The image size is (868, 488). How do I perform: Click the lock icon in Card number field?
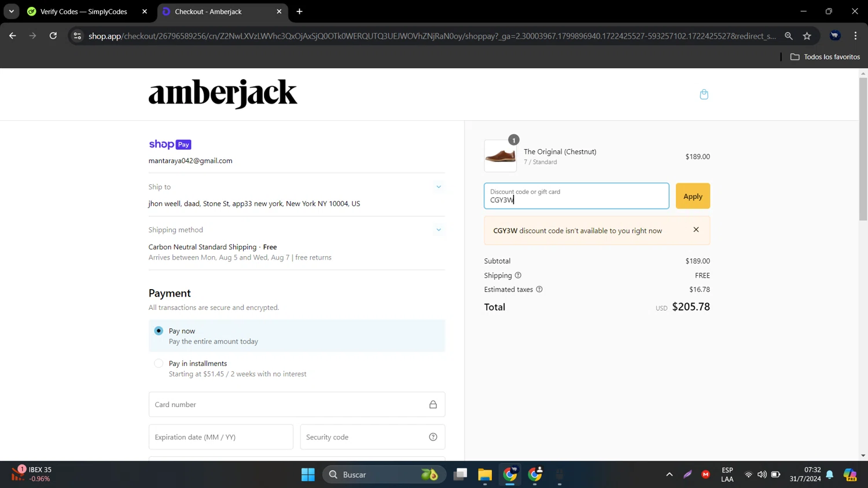click(x=433, y=405)
